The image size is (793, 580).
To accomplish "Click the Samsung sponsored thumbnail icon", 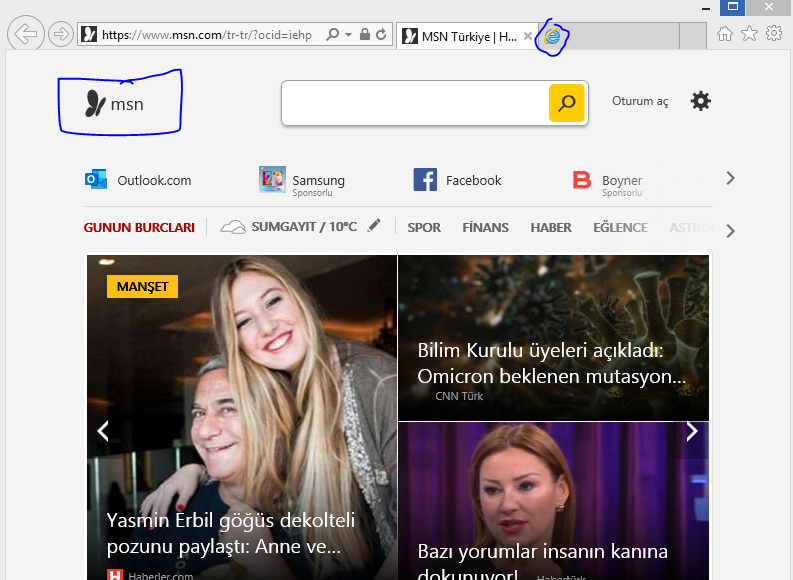I will pos(272,180).
